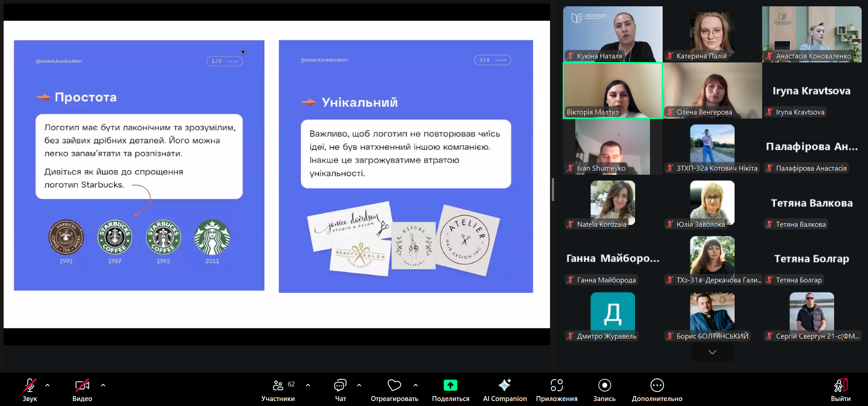Open the Отреагировать reactions menu
The width and height of the screenshot is (868, 406).
coord(394,390)
